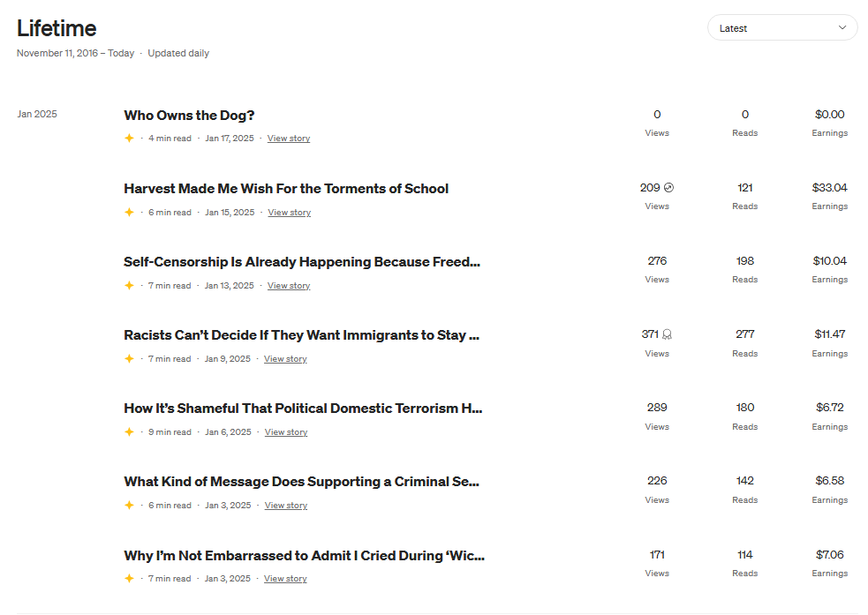Click the star icon under Racists Can't Decide story
This screenshot has width=868, height=615.
pos(129,359)
